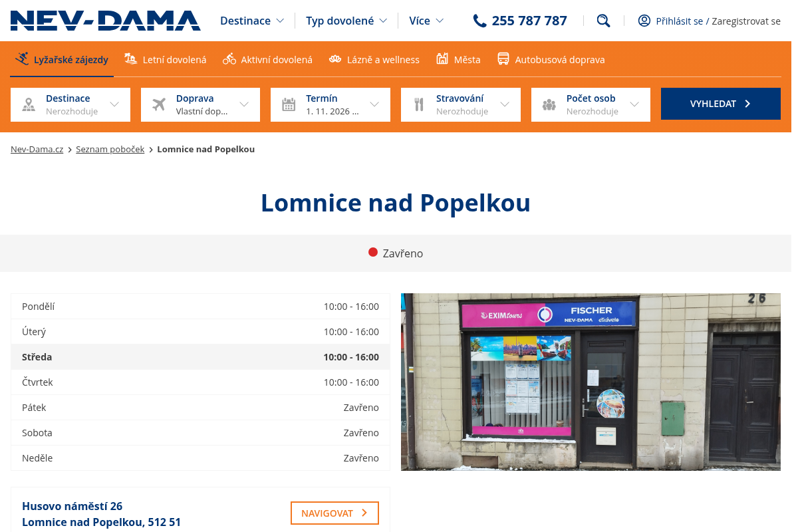798x532 pixels.
Task: Click the Husovo náměstí 26 address
Action: pyautogui.click(x=72, y=506)
